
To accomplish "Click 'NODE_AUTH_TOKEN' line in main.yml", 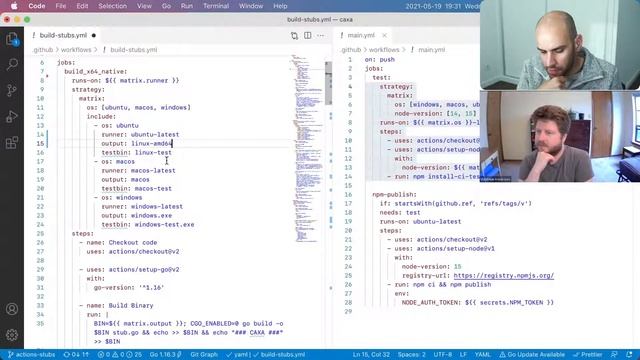I will [x=478, y=302].
